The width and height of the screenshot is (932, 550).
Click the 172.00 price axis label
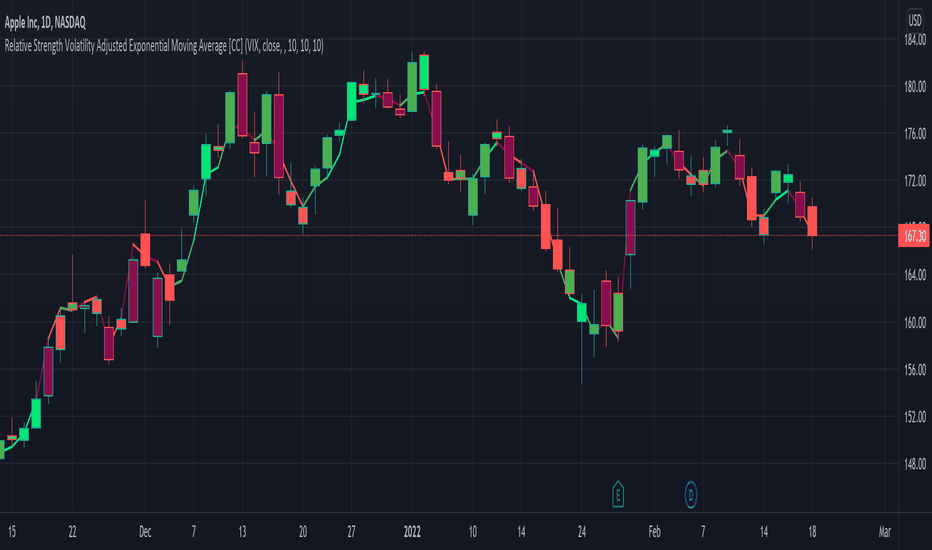(915, 181)
